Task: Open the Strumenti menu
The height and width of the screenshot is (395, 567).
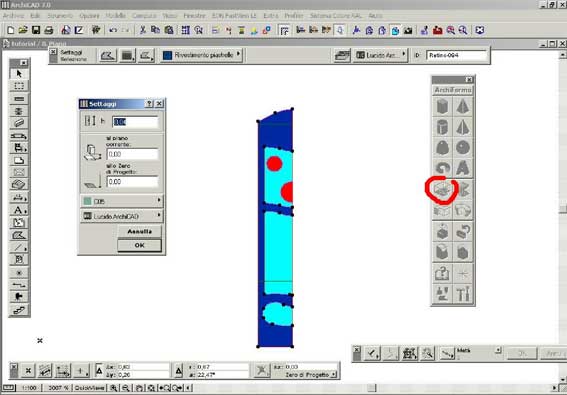Action: [60, 16]
